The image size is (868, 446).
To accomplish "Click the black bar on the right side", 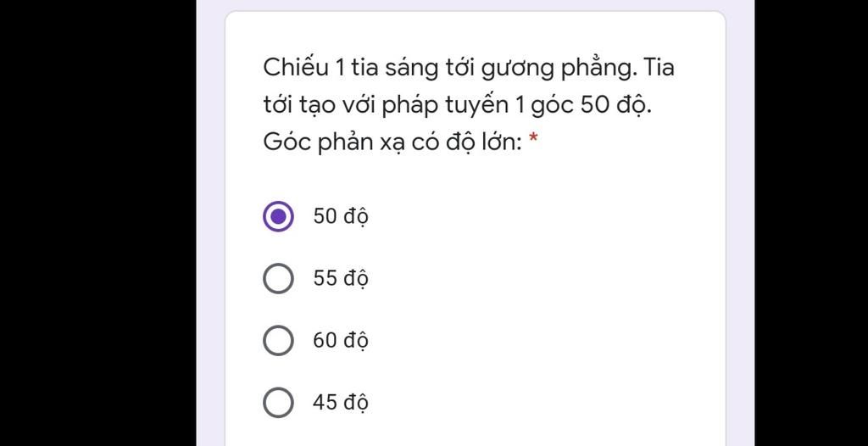I will click(811, 221).
